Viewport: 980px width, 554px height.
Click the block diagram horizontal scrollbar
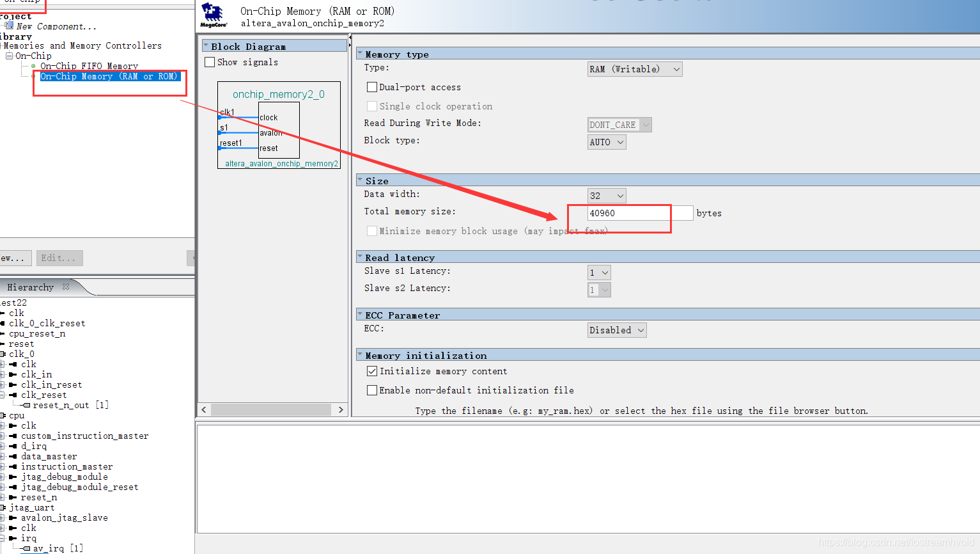272,409
